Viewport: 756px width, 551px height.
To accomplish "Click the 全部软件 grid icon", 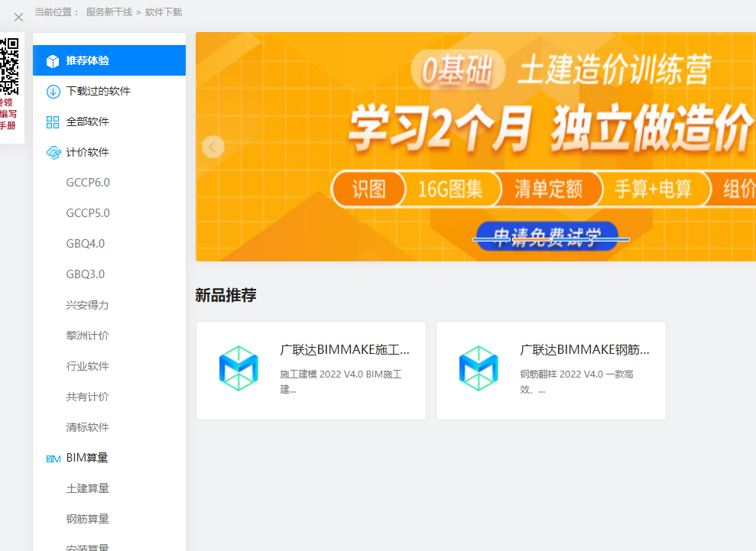I will [53, 122].
